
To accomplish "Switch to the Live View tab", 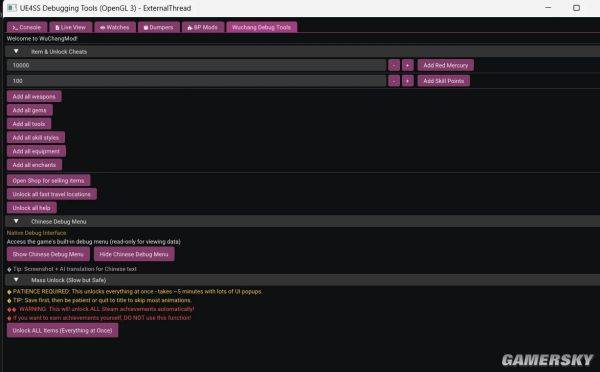I will click(x=71, y=28).
